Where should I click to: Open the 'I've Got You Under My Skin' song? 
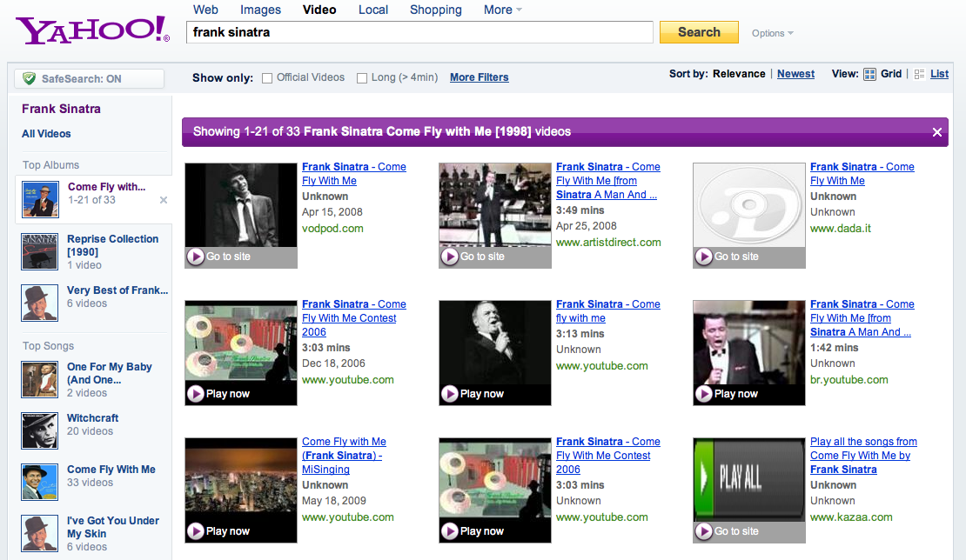(x=113, y=527)
